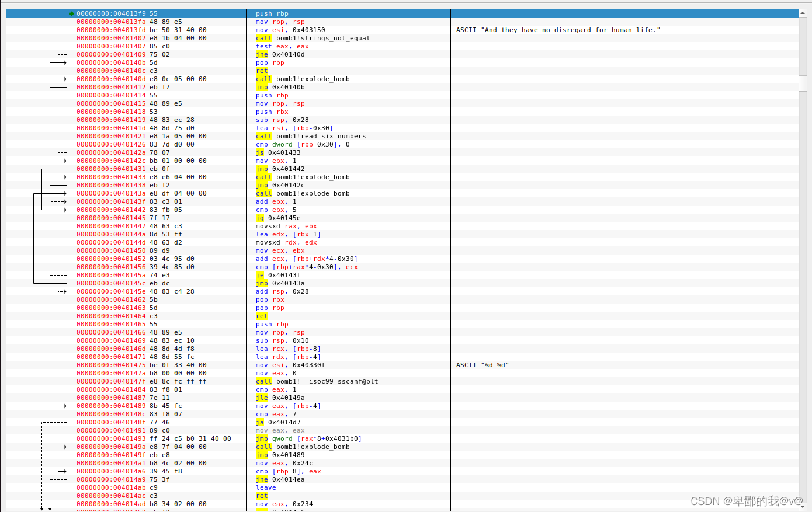Select jmp 0x40142c instruction
The height and width of the screenshot is (512, 812).
[280, 185]
